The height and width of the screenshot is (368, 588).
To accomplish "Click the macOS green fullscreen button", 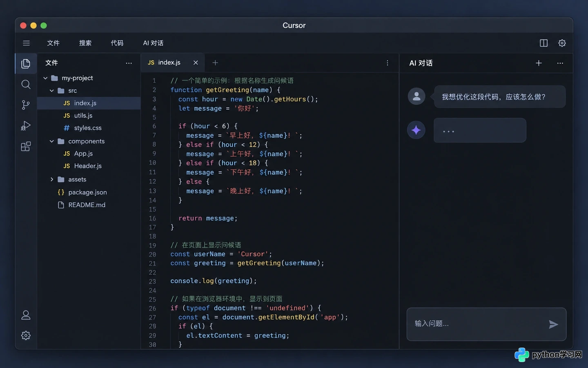I will pyautogui.click(x=44, y=25).
